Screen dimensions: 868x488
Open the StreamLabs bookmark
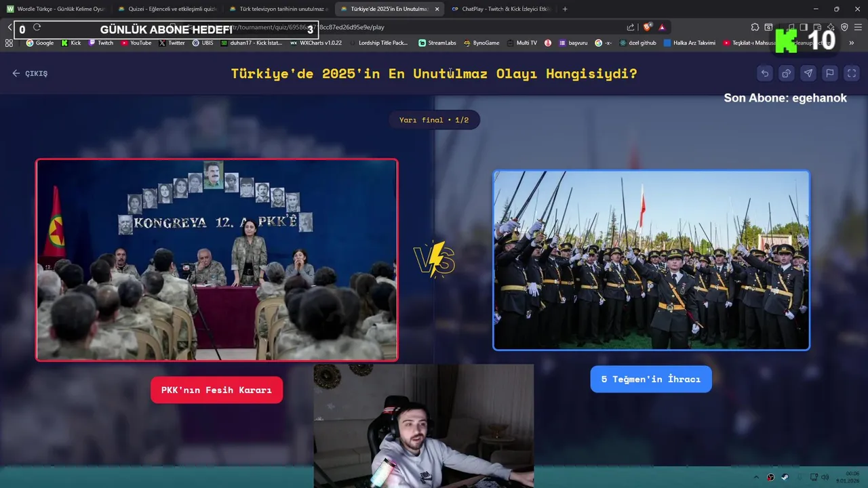[x=437, y=43]
